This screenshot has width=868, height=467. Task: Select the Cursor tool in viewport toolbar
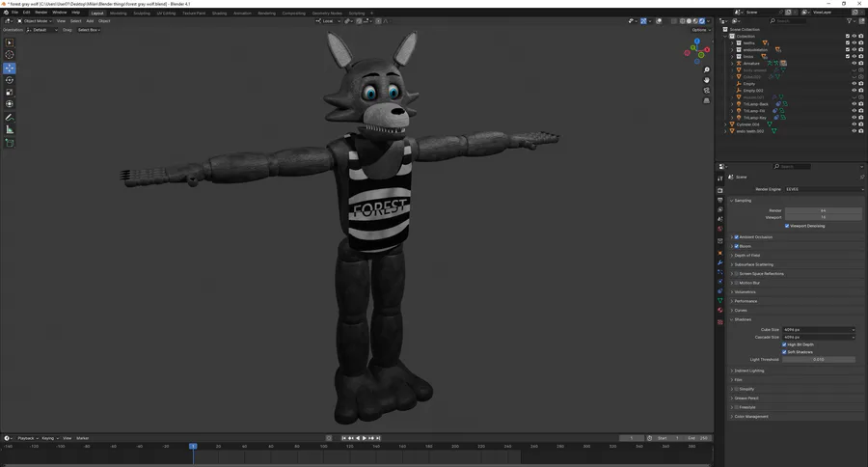pos(10,54)
